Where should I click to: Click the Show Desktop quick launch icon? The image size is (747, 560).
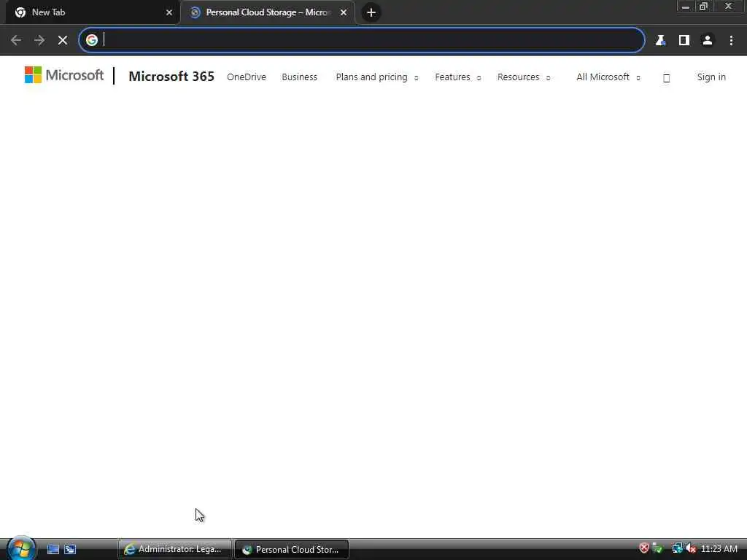coord(53,550)
